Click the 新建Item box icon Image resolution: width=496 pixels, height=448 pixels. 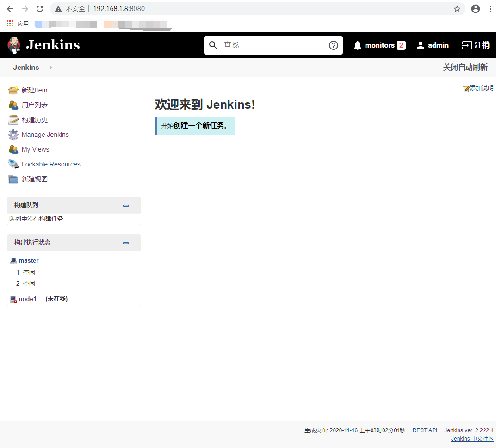[13, 91]
